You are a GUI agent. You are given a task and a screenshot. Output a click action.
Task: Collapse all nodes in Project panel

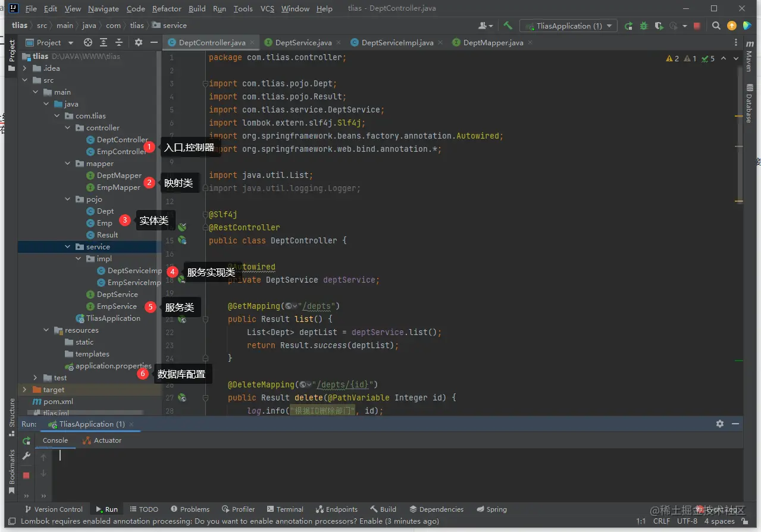pyautogui.click(x=119, y=42)
